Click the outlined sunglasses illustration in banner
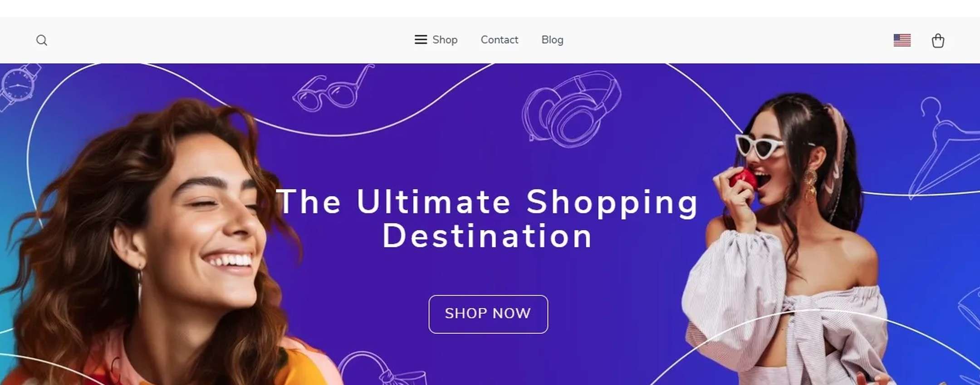This screenshot has height=385, width=980. coord(333,88)
